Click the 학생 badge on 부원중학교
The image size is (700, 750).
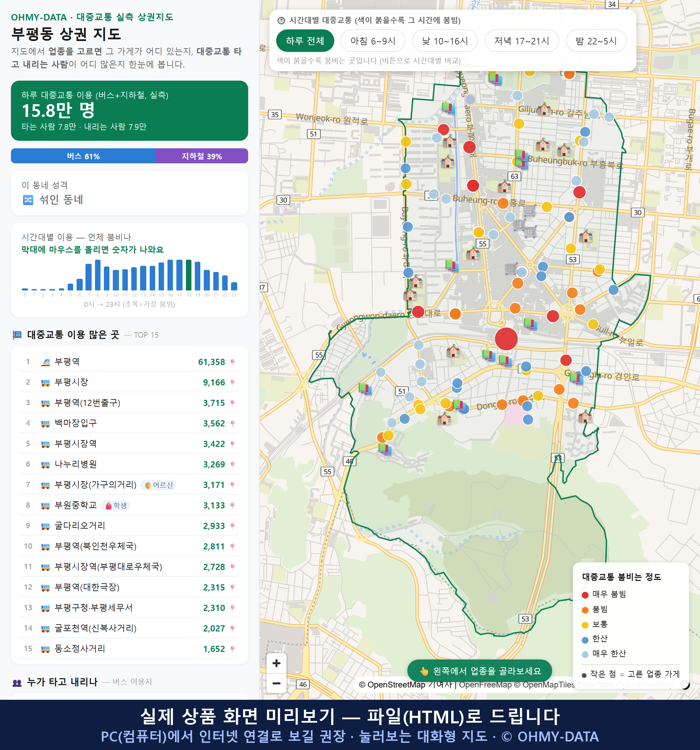coord(116,506)
